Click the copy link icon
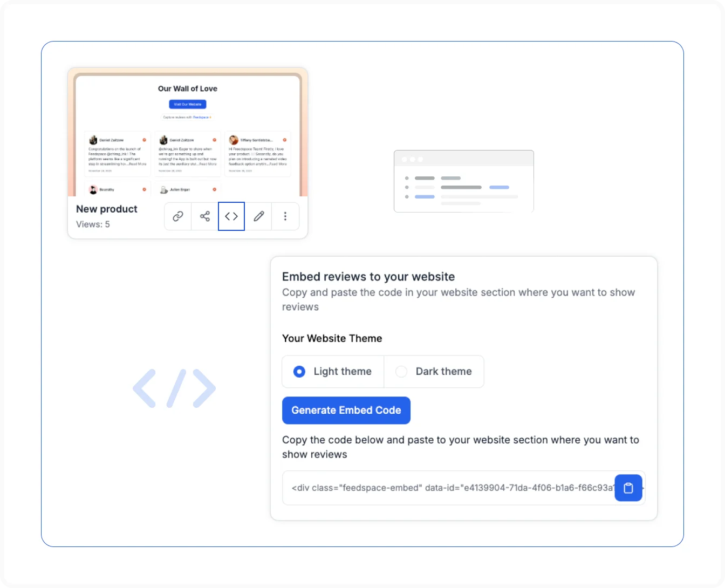 tap(177, 216)
